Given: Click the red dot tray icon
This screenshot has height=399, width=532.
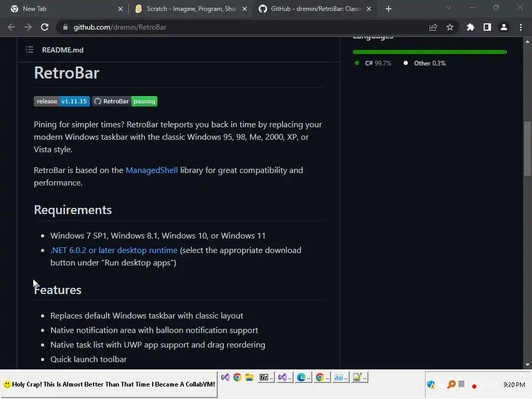Looking at the screenshot, I should click(x=474, y=386).
